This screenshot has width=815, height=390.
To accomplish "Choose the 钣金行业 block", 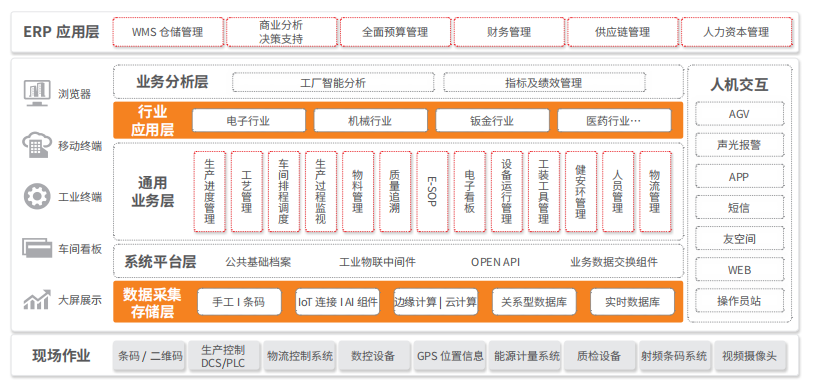I will coord(492,121).
